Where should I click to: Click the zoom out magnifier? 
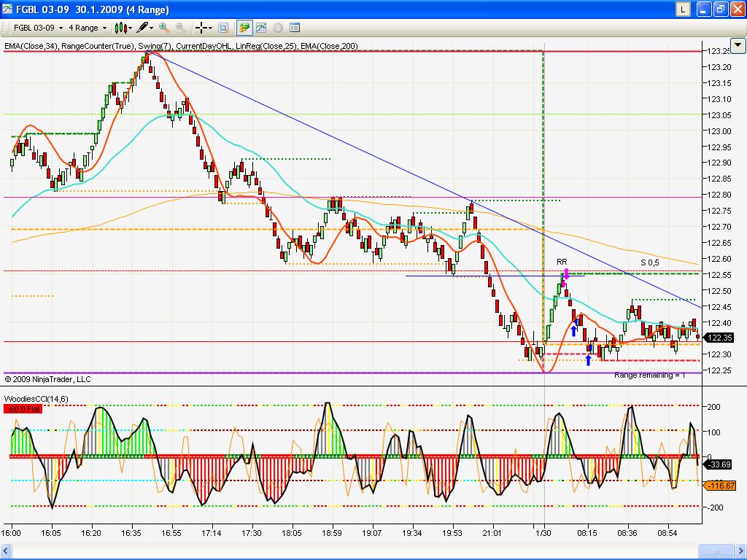pos(180,28)
